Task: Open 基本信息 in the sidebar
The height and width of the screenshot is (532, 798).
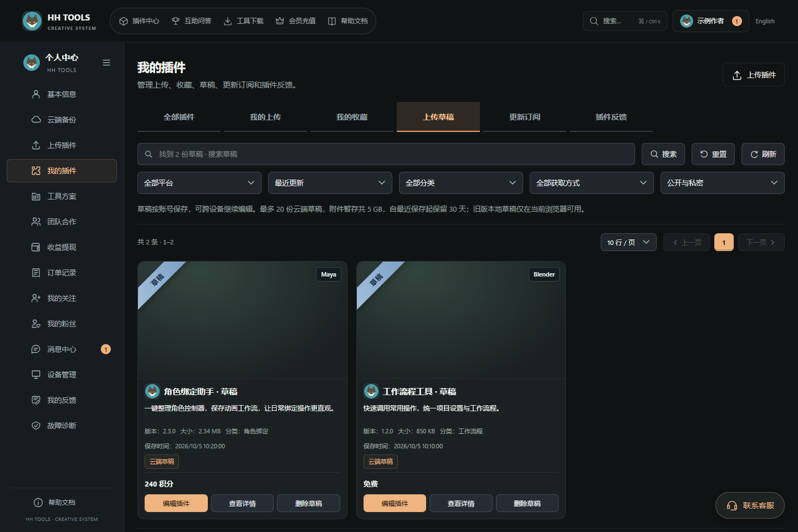Action: 62,94
